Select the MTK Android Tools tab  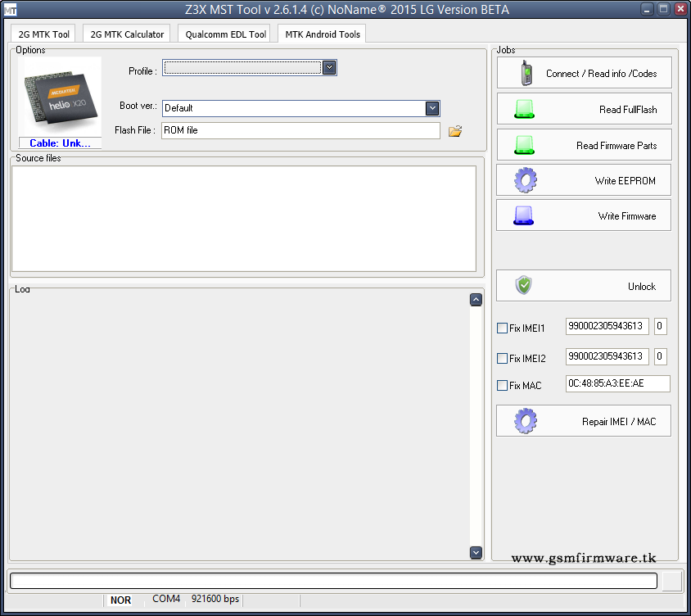[323, 34]
